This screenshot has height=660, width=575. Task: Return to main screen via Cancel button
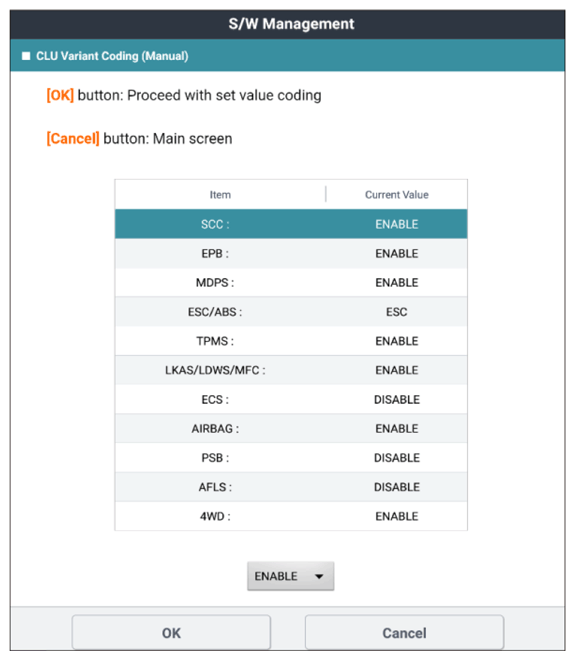click(x=404, y=633)
